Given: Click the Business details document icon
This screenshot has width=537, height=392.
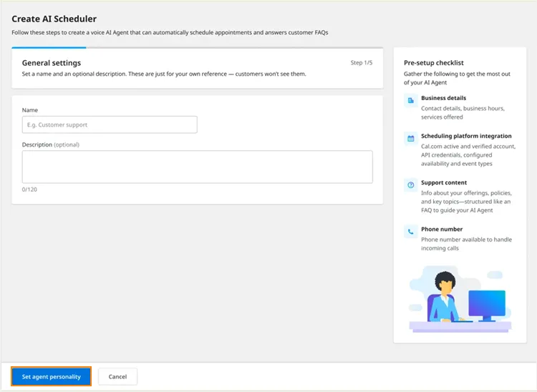Looking at the screenshot, I should point(411,101).
